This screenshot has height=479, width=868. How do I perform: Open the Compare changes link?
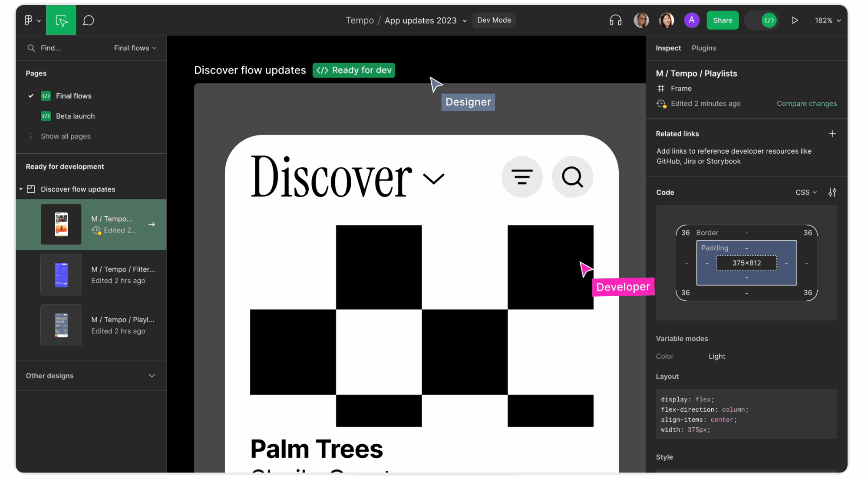806,103
